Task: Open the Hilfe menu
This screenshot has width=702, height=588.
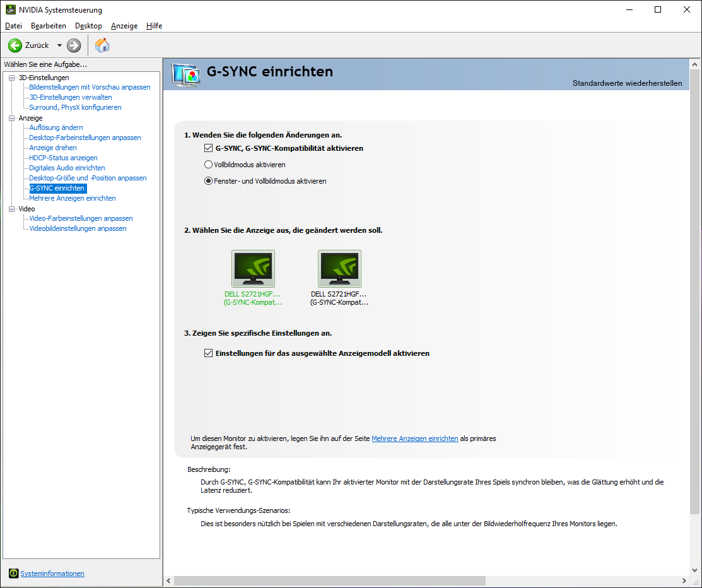Action: coord(154,26)
